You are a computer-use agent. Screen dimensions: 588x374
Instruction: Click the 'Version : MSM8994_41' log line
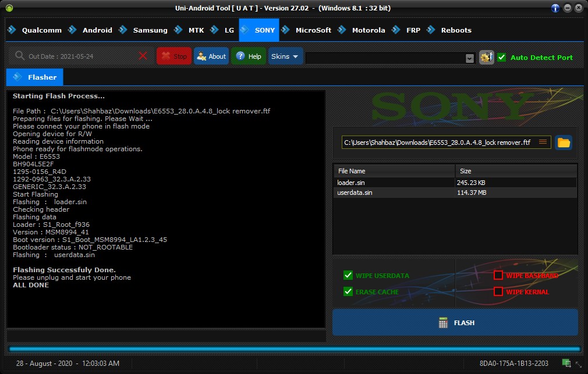pos(51,232)
